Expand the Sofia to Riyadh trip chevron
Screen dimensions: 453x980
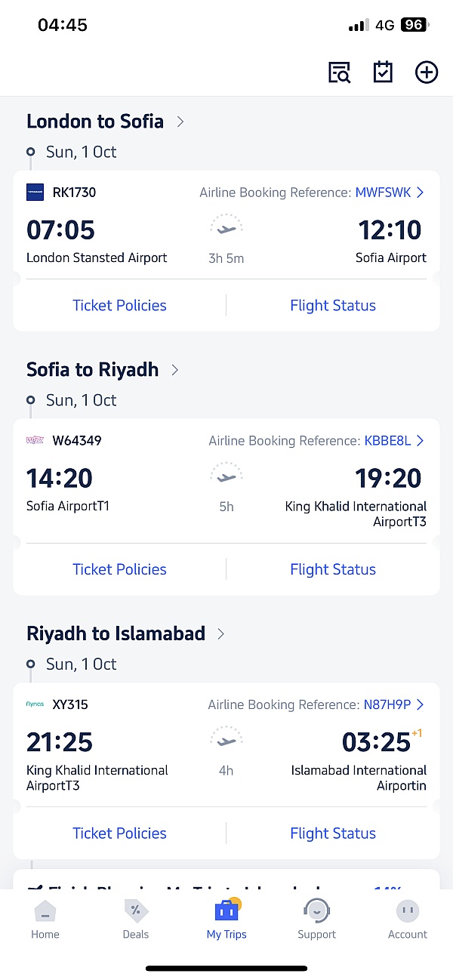click(x=175, y=370)
